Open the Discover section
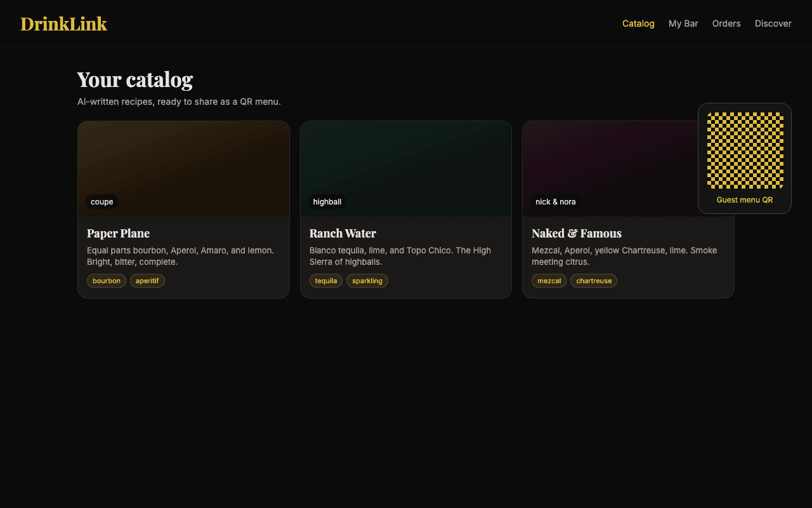 [x=773, y=23]
